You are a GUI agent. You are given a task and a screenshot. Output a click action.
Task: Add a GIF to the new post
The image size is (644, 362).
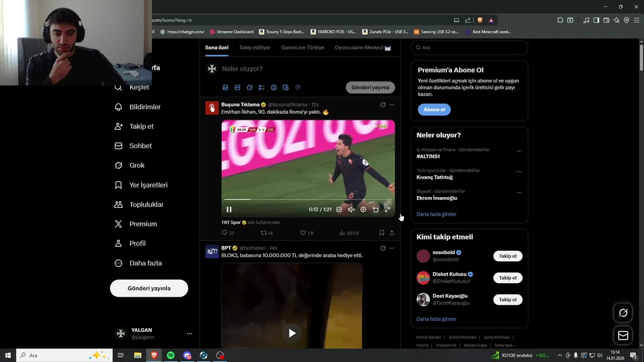point(237,87)
